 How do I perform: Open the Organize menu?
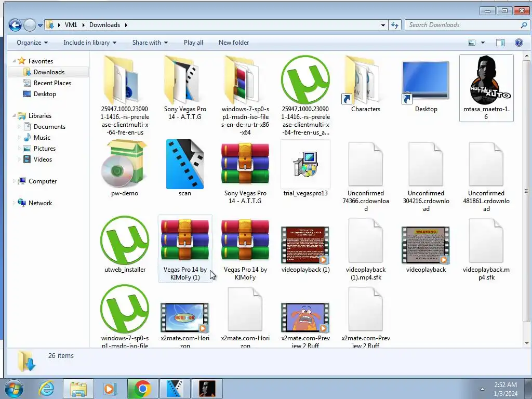click(32, 43)
